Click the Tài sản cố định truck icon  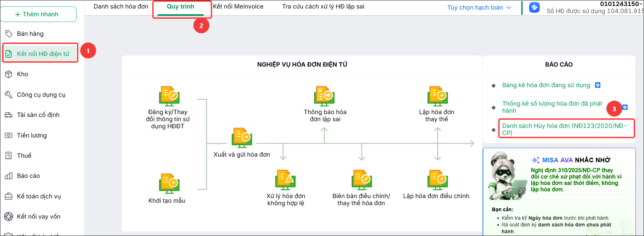click(9, 115)
